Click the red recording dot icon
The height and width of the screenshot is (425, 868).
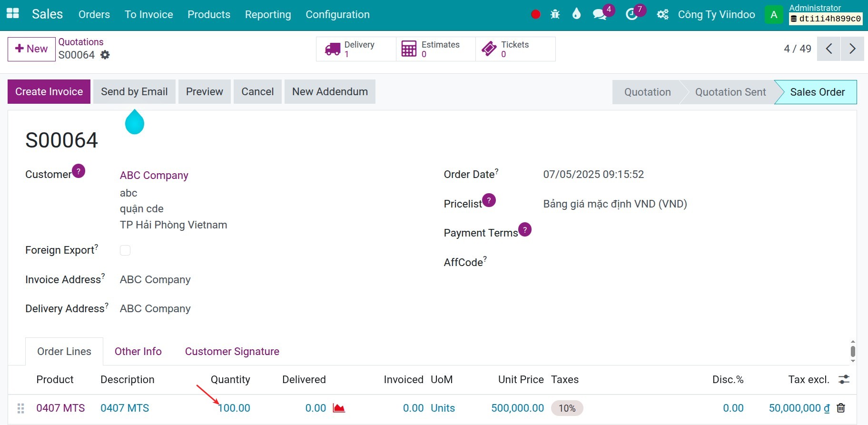coord(535,14)
